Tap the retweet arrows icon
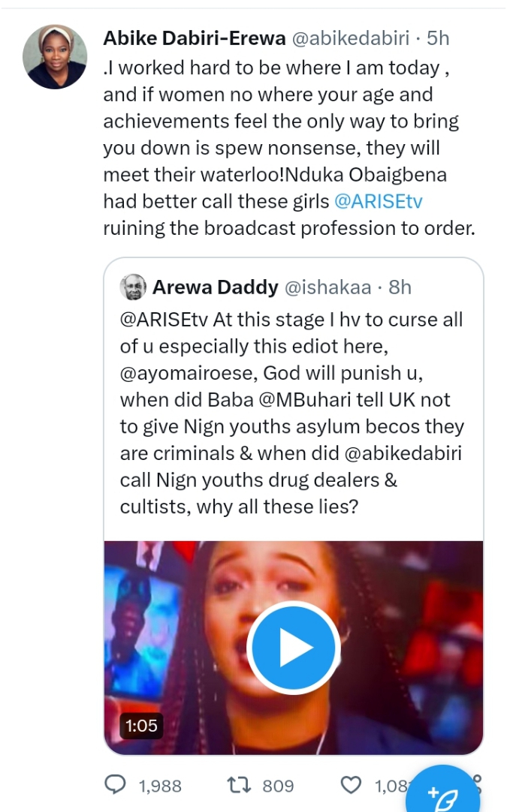Image resolution: width=507 pixels, height=812 pixels. pos(238,785)
